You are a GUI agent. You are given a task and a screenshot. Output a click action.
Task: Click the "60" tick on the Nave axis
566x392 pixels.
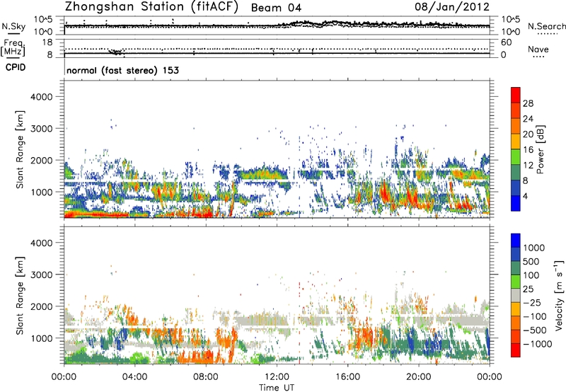coord(506,42)
